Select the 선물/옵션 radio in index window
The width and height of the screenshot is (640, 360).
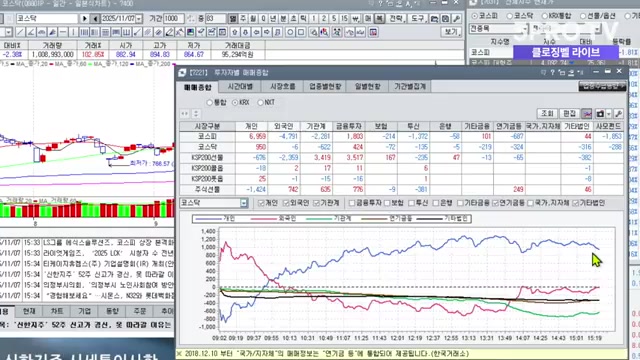pyautogui.click(x=583, y=16)
